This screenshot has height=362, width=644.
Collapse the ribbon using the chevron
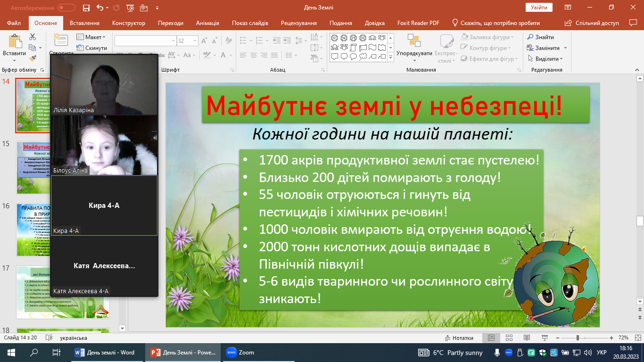pos(638,69)
